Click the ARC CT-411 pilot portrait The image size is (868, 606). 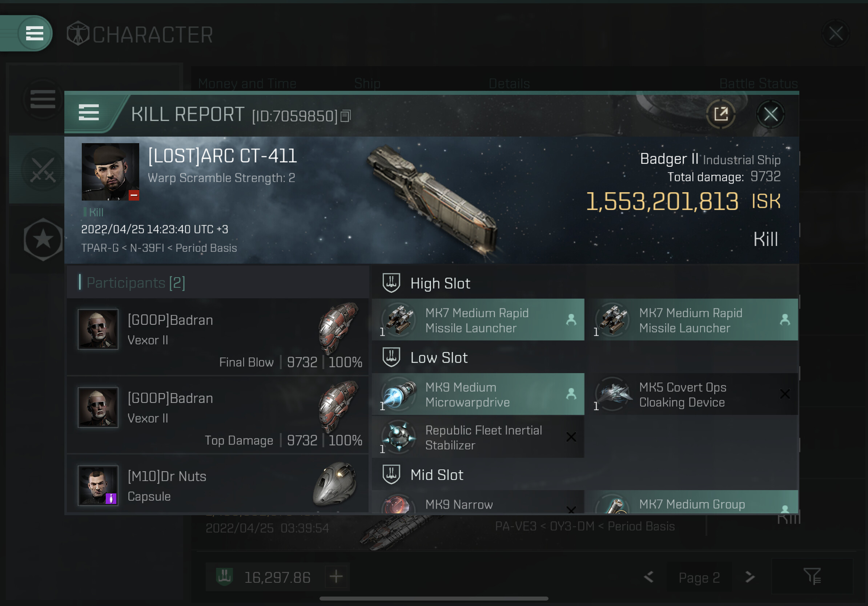coord(110,172)
